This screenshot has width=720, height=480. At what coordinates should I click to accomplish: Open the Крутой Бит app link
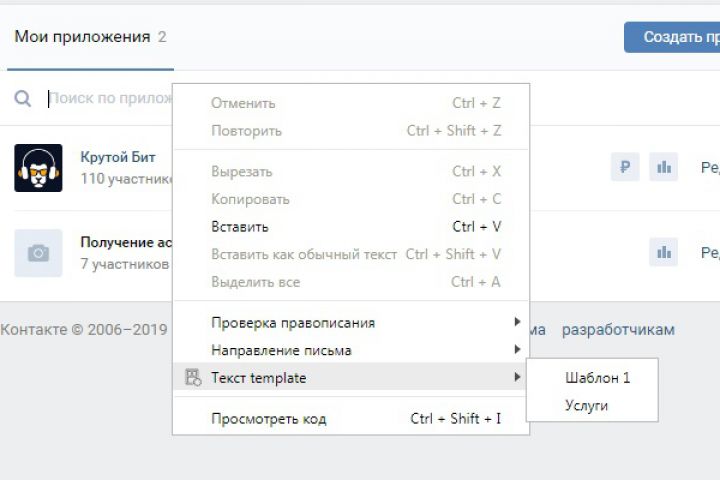tap(118, 158)
